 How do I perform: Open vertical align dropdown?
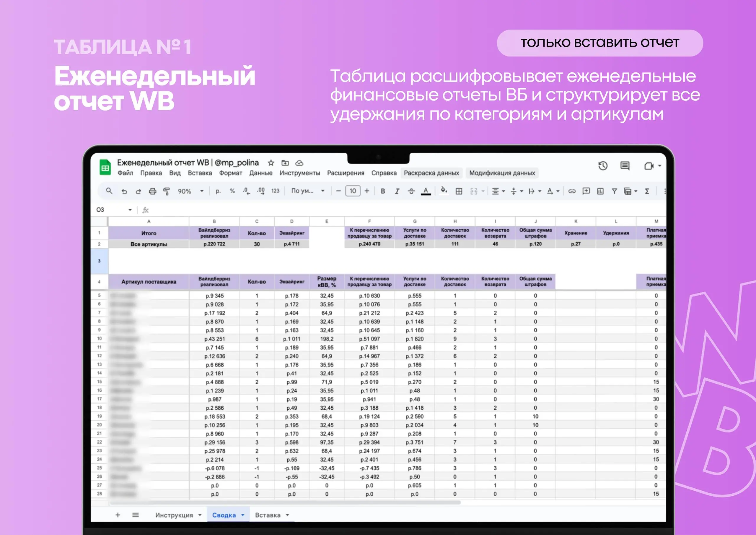(517, 191)
